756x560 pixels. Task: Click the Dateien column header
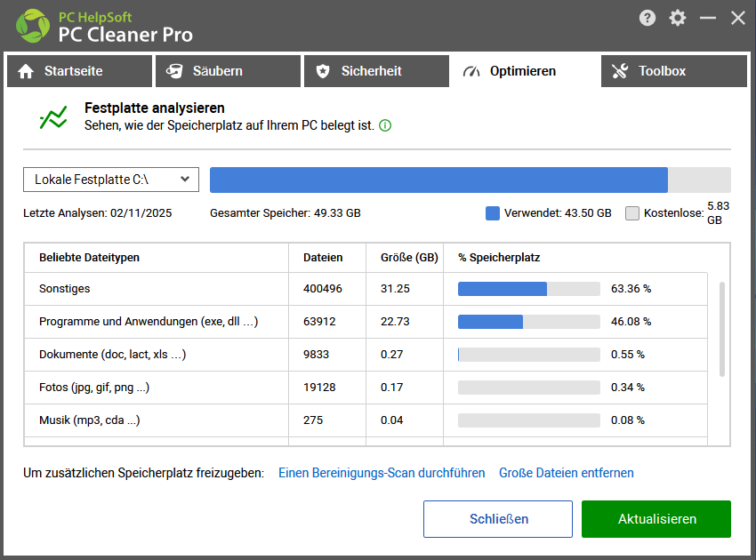[323, 258]
